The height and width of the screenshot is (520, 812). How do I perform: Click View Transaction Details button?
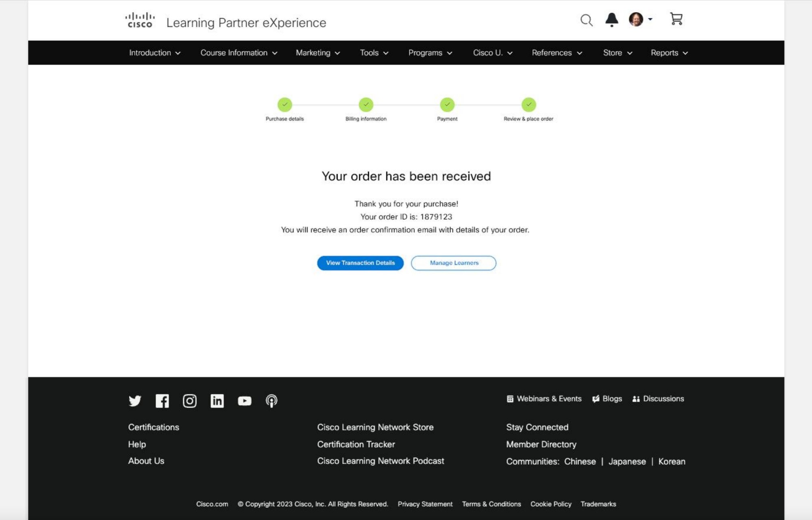(x=360, y=263)
